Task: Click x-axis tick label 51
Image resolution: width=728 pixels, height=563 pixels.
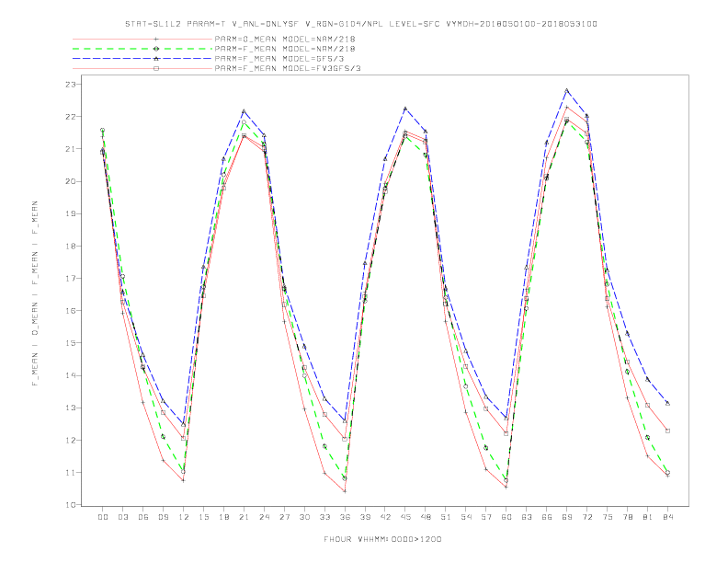Action: [x=446, y=517]
